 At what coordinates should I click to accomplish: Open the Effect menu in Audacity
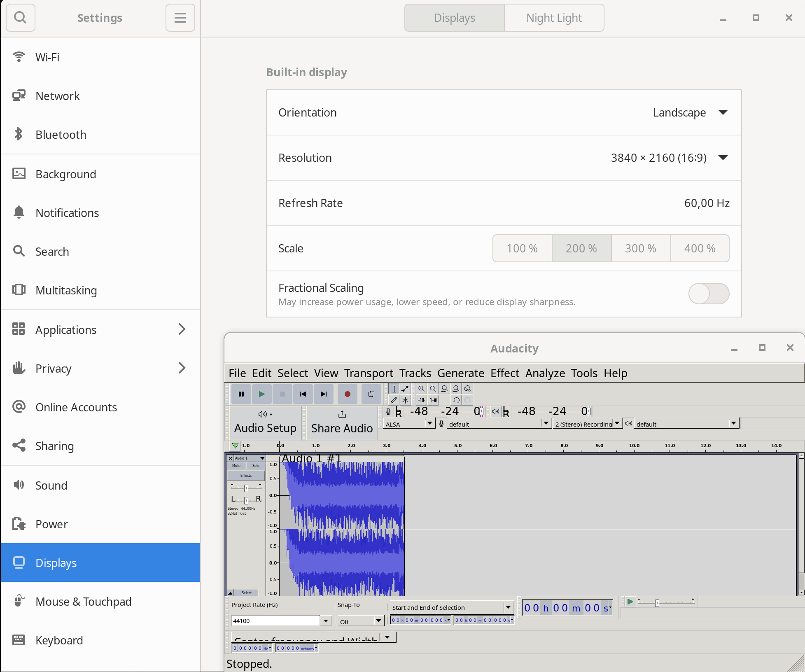(x=504, y=373)
